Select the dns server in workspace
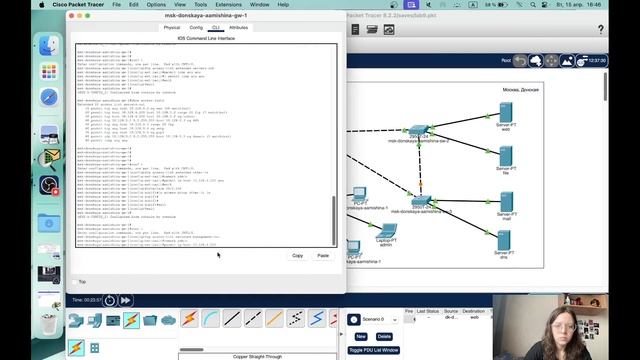 504,241
